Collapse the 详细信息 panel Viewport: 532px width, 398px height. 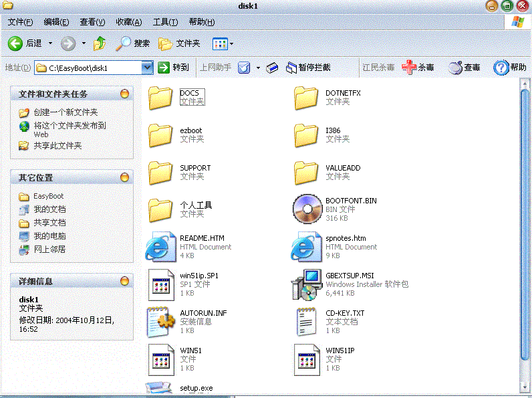(124, 281)
